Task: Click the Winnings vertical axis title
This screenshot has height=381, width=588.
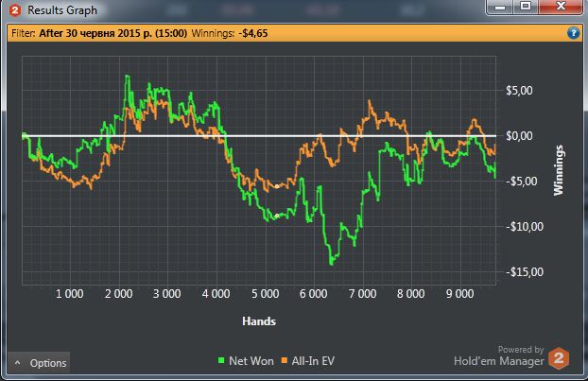Action: click(x=559, y=170)
